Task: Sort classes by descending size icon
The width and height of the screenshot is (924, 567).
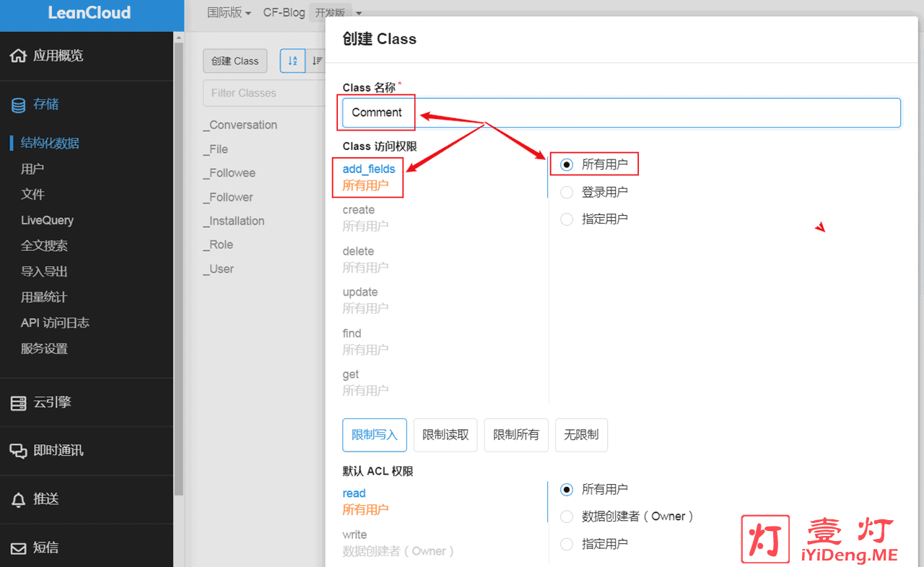Action: click(316, 61)
